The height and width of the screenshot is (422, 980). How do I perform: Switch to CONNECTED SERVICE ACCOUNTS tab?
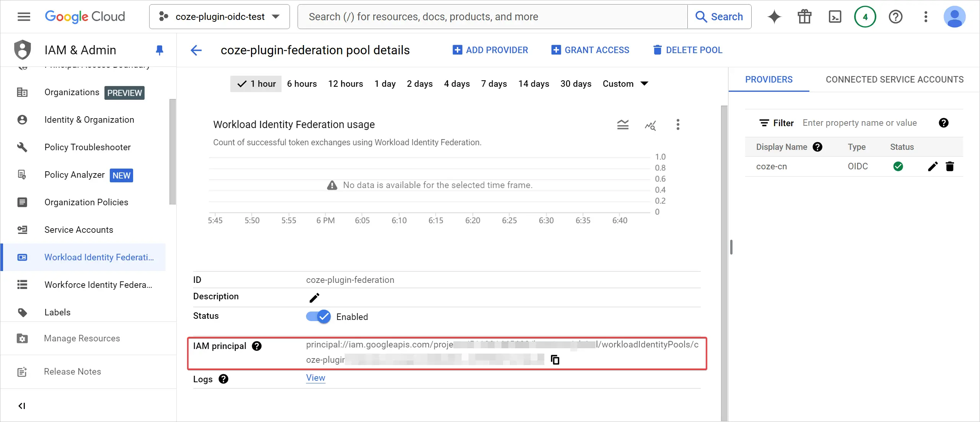click(895, 80)
